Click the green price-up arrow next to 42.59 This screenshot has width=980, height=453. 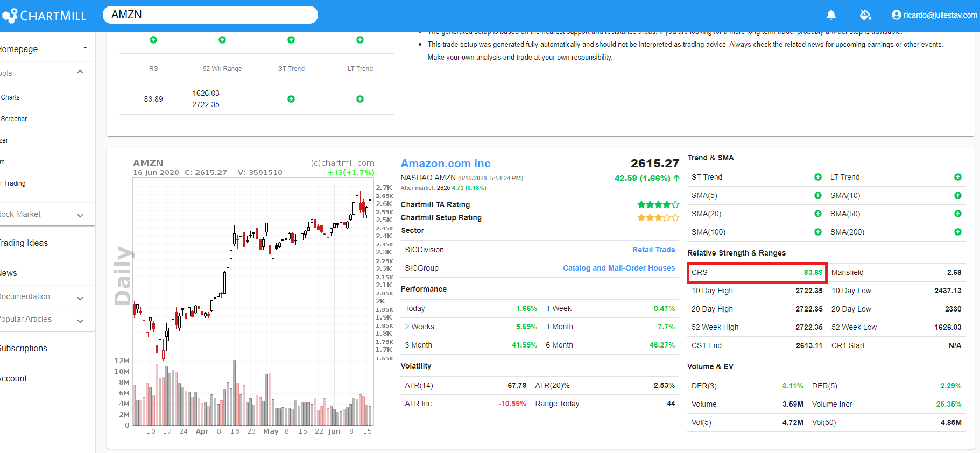(x=676, y=178)
